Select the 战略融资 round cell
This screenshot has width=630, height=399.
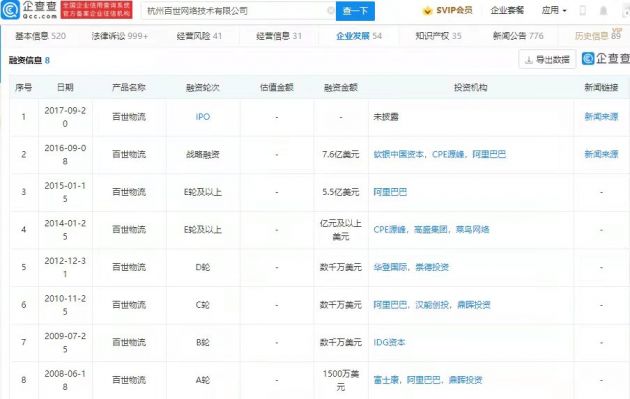(x=202, y=154)
